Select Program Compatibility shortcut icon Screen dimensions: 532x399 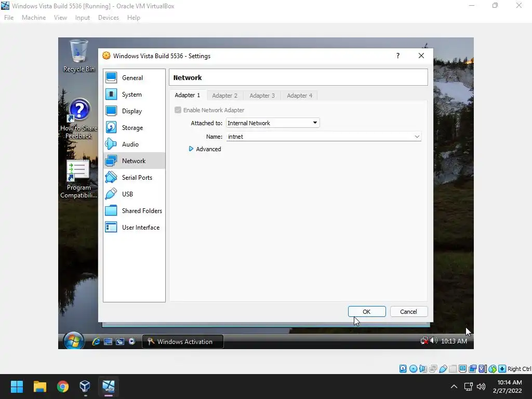tap(79, 179)
